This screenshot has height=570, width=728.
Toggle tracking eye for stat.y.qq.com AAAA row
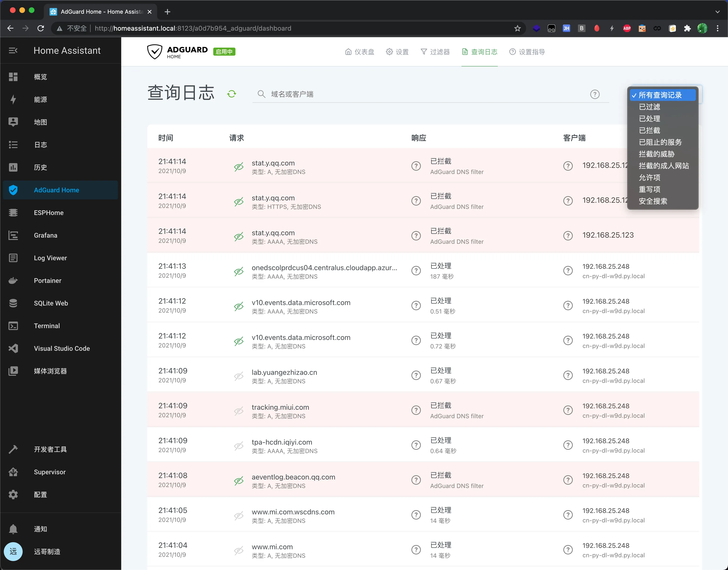(x=238, y=237)
